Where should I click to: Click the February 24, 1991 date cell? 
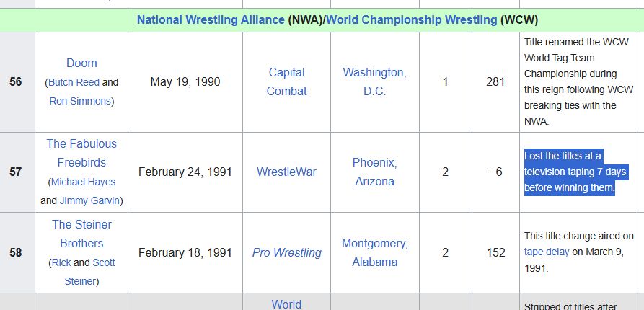[x=185, y=172]
